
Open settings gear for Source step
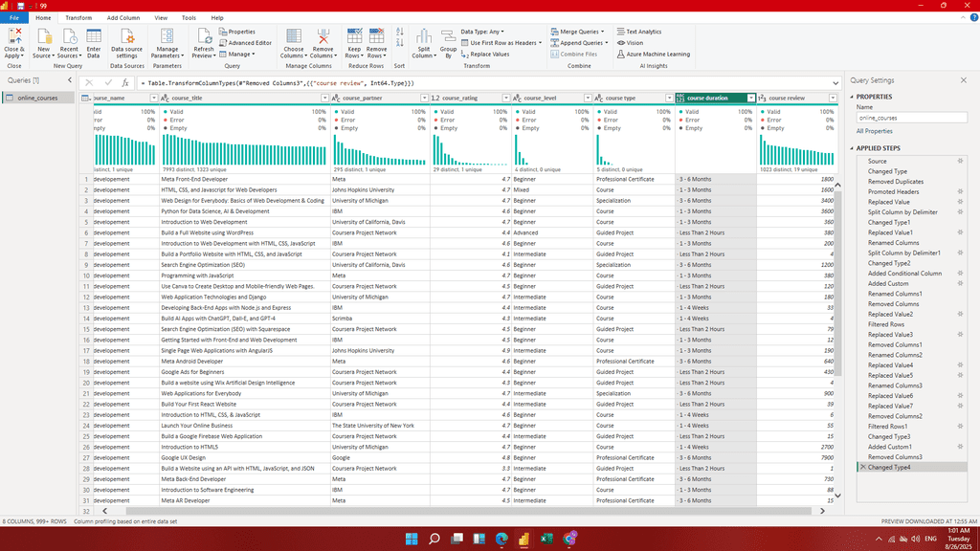click(960, 161)
